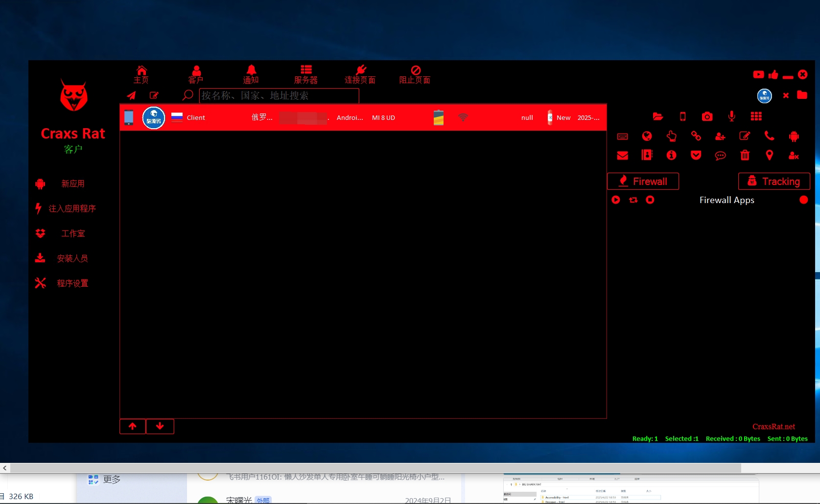Click the stop icon under Firewall
This screenshot has width=820, height=504.
click(650, 200)
